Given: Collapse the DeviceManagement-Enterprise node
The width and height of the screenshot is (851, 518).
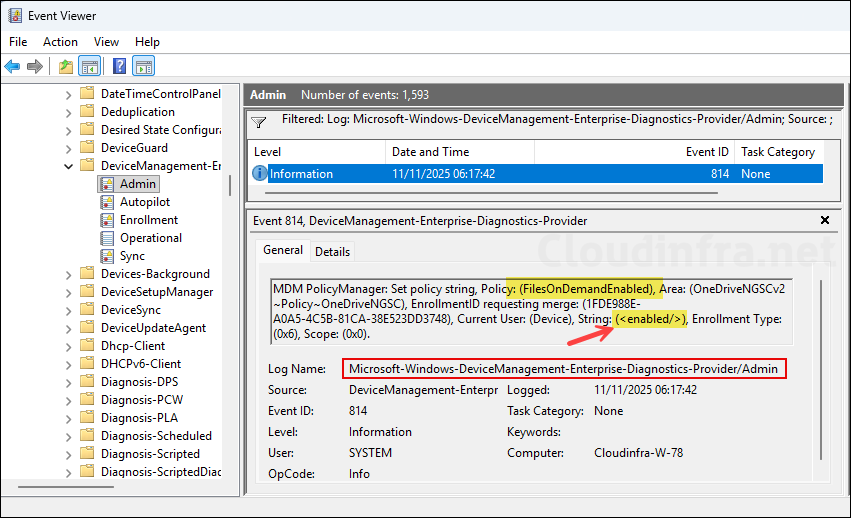Looking at the screenshot, I should [x=68, y=166].
